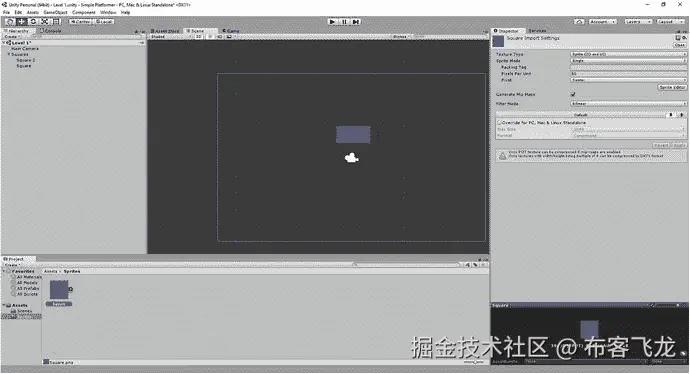The image size is (690, 374).
Task: Switch to the Asset Store tab
Action: click(x=165, y=31)
